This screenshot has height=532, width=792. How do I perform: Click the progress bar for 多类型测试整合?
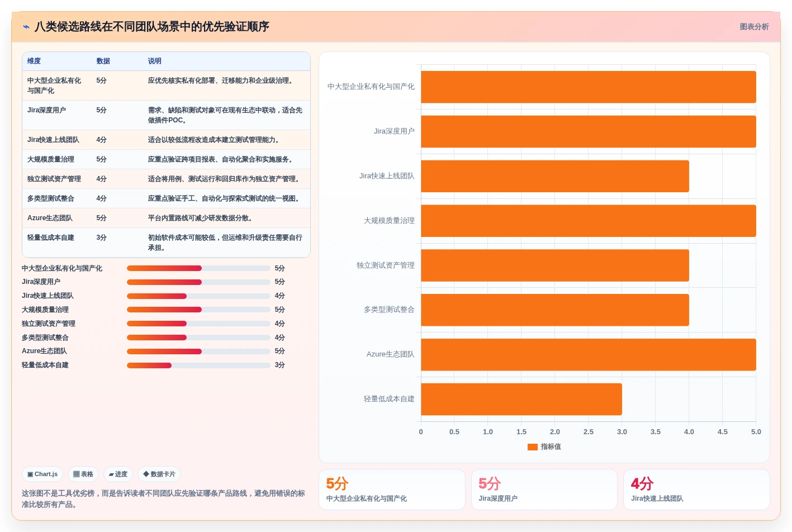198,338
